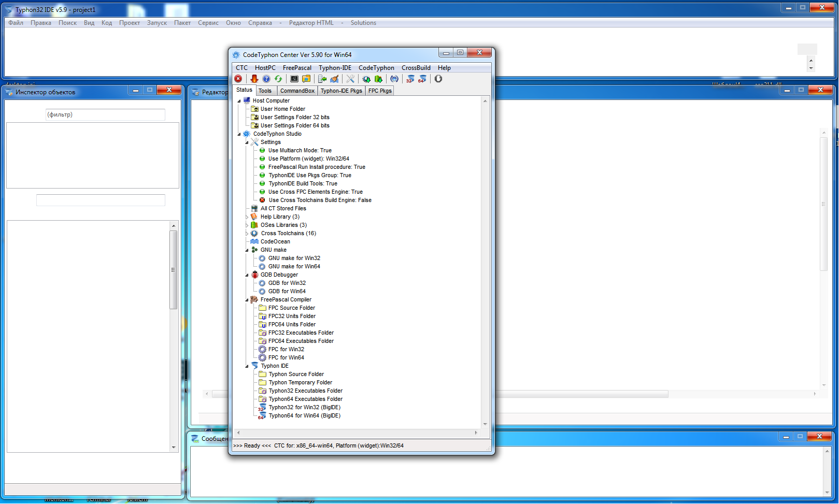
Task: Expand the OSes Libraries (3) node
Action: (247, 225)
